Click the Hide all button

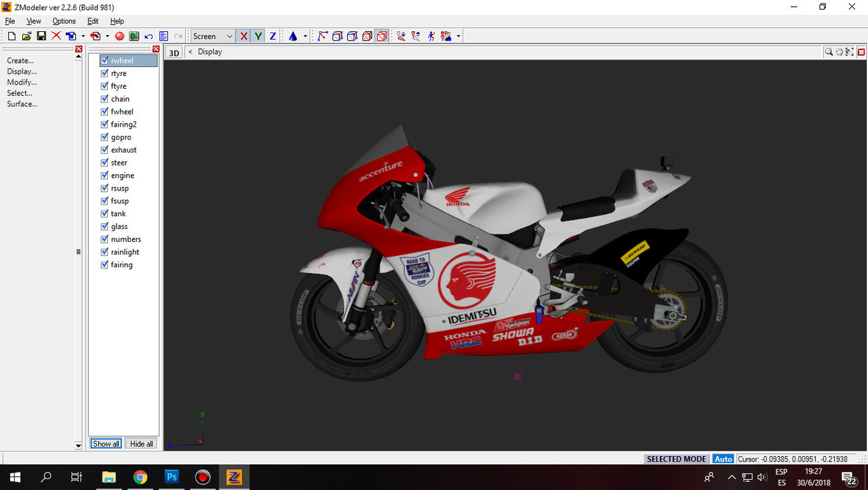click(142, 444)
